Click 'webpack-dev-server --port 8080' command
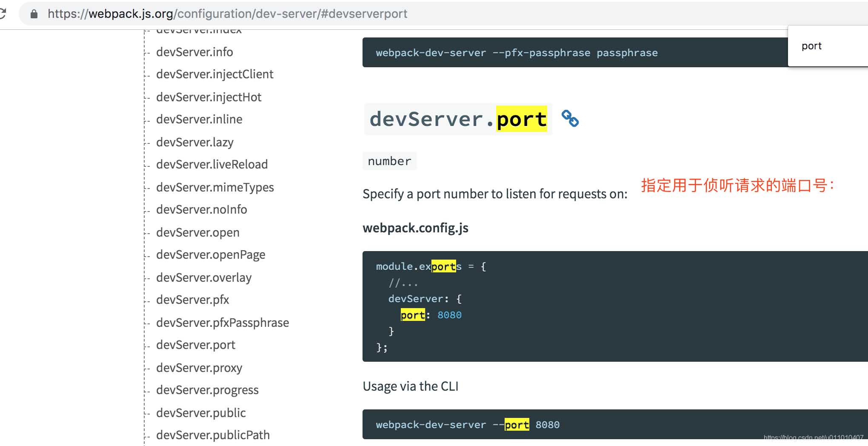 point(468,425)
